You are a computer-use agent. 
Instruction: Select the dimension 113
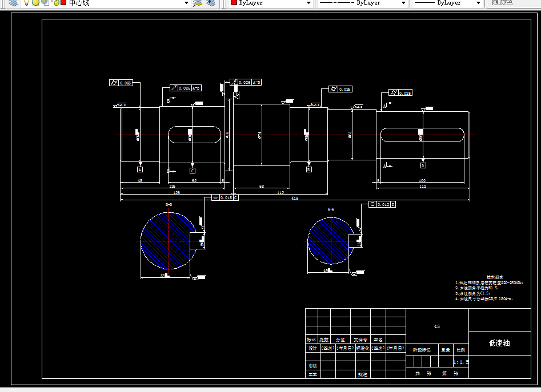point(280,192)
